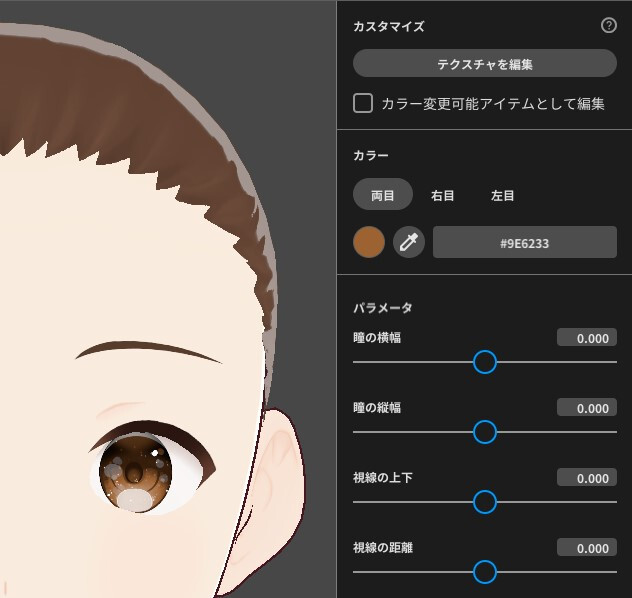This screenshot has height=598, width=632.
Task: Click the 瞳の縦幅 slider handle
Action: pos(484,432)
